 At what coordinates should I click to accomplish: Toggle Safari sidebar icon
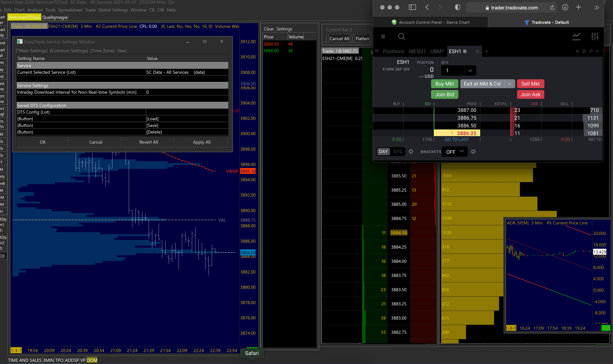click(x=412, y=7)
